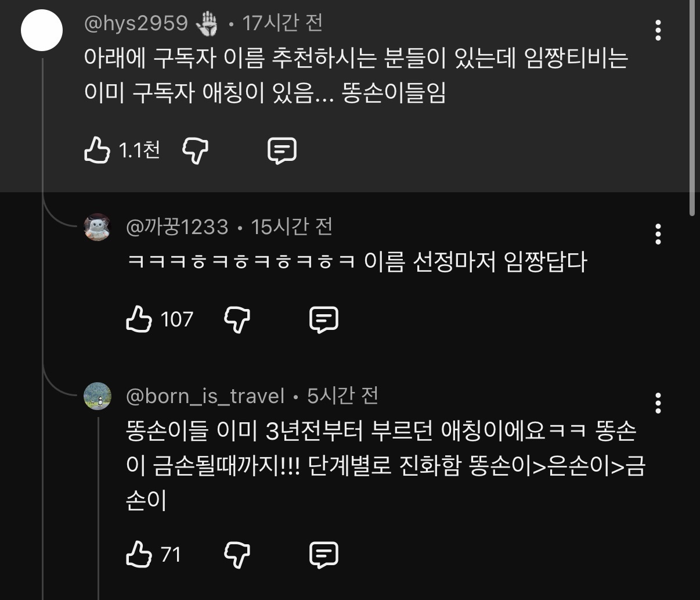Dislike the @까꿍1233 reply

(237, 319)
